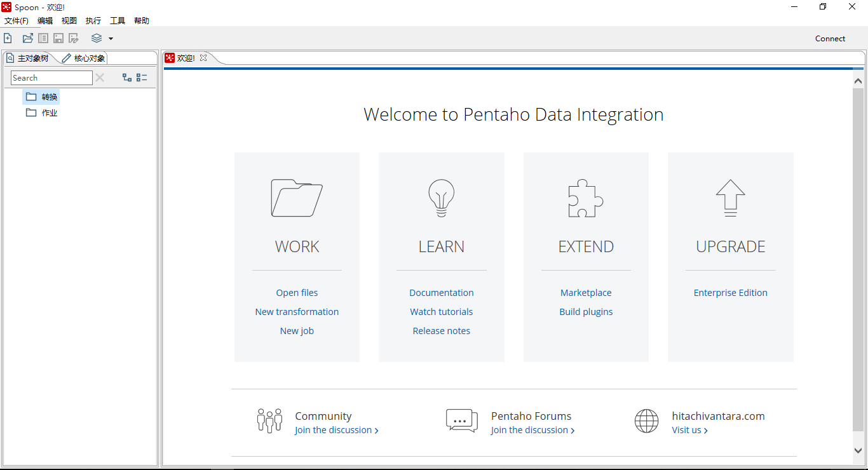Image resolution: width=868 pixels, height=470 pixels.
Task: Click the hitachivantara.com heading text
Action: [718, 416]
